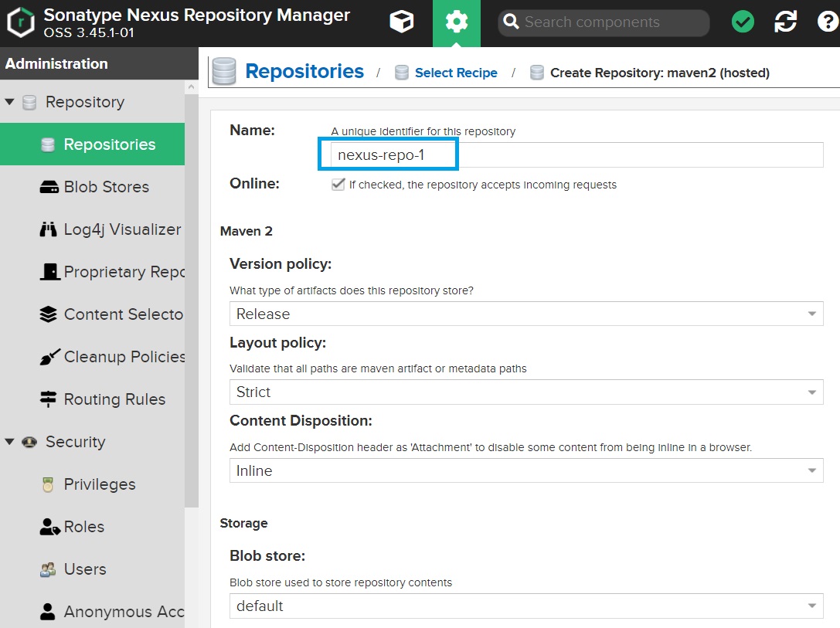Click the Roles user-shield icon

(x=49, y=527)
